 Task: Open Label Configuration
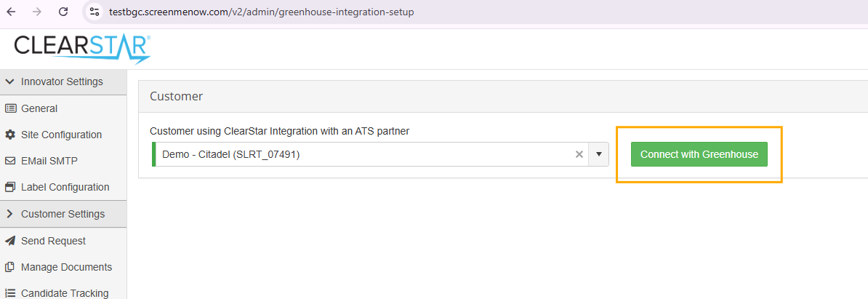(65, 187)
